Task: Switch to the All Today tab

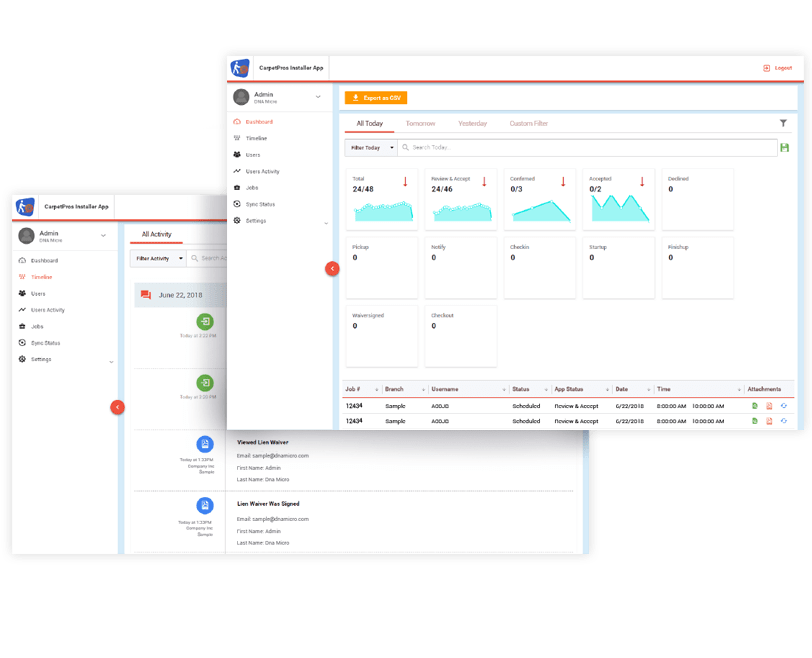Action: coord(370,123)
